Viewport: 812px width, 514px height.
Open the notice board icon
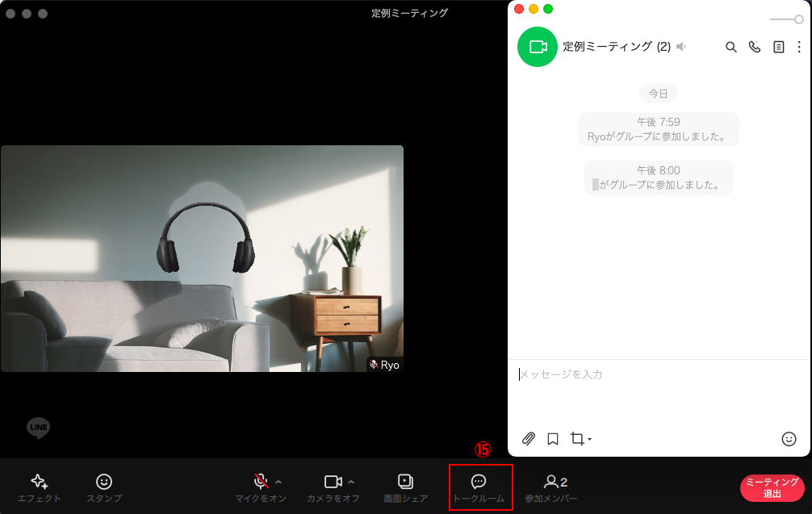(x=779, y=47)
